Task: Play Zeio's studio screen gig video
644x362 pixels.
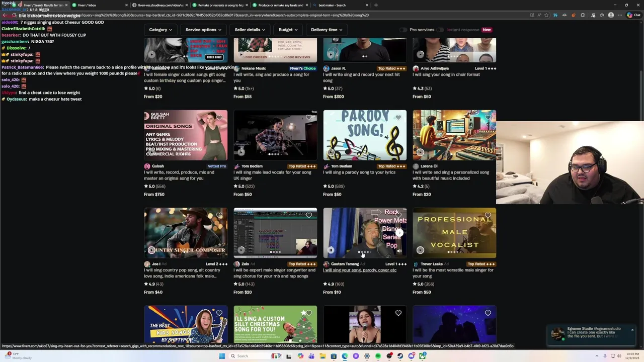Action: [241, 250]
